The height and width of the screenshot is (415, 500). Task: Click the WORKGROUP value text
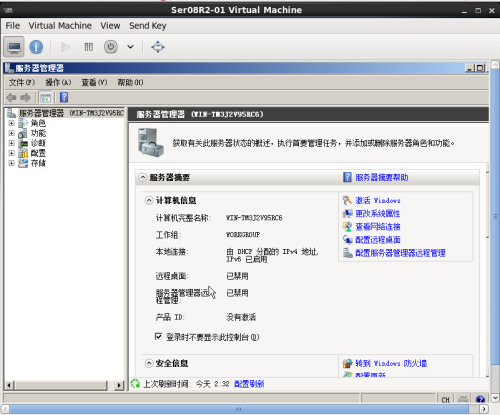[243, 235]
